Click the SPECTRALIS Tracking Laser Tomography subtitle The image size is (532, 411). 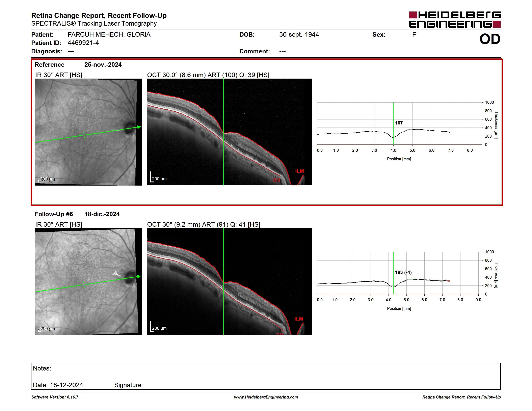94,24
